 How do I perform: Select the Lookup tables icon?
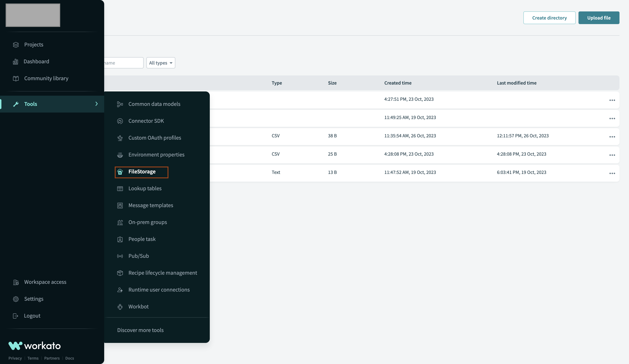tap(120, 189)
